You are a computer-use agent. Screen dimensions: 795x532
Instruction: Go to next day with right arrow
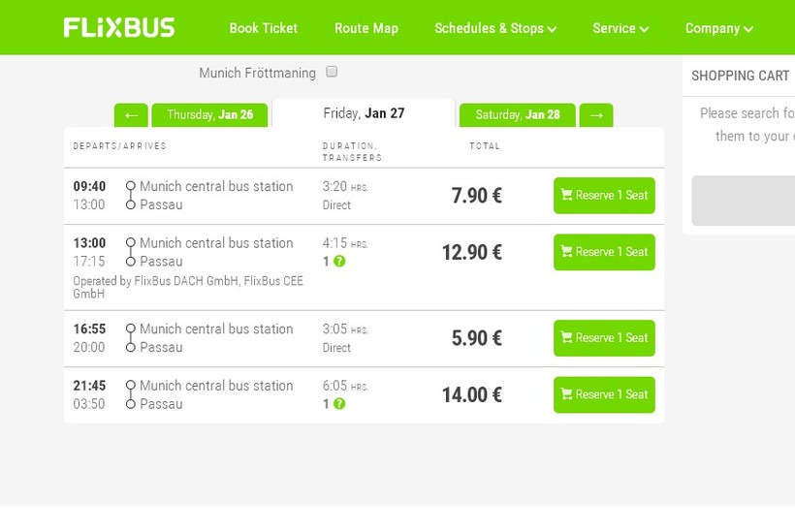pos(596,115)
